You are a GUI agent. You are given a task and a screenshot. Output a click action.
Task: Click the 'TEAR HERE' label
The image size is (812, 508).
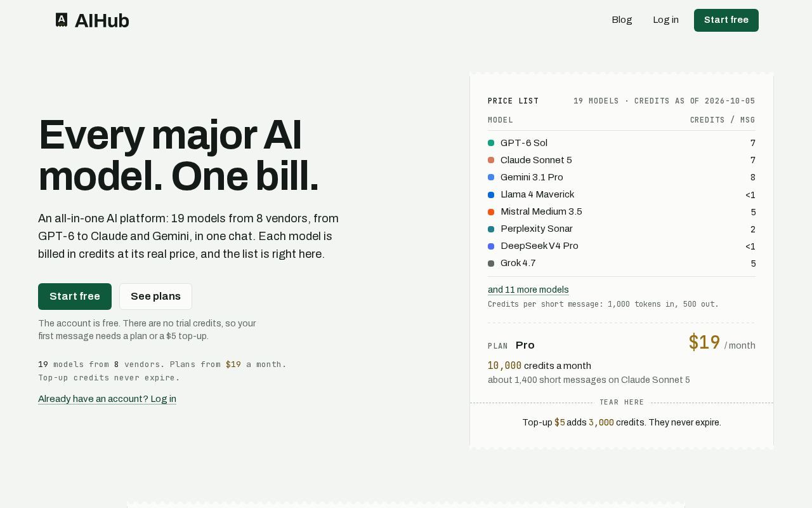(x=622, y=402)
